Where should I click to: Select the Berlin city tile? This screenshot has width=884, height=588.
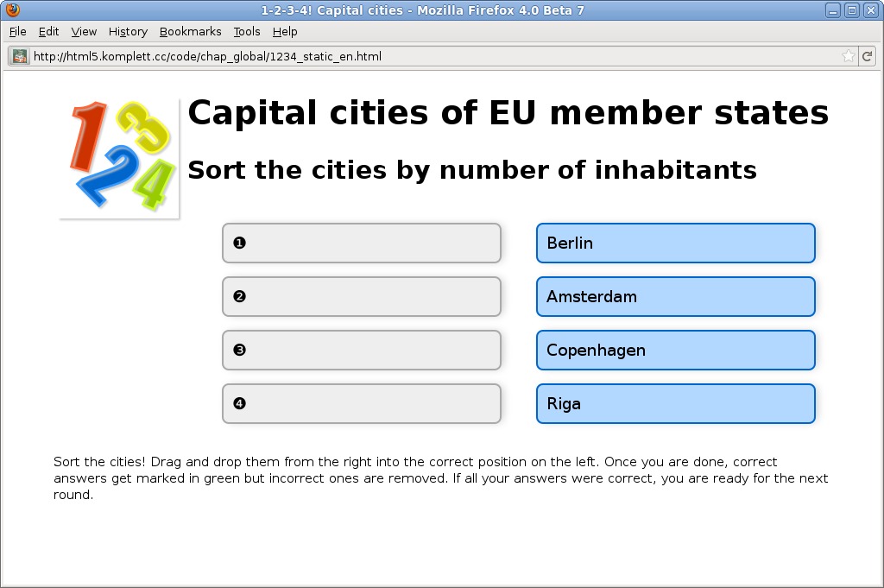click(x=675, y=243)
